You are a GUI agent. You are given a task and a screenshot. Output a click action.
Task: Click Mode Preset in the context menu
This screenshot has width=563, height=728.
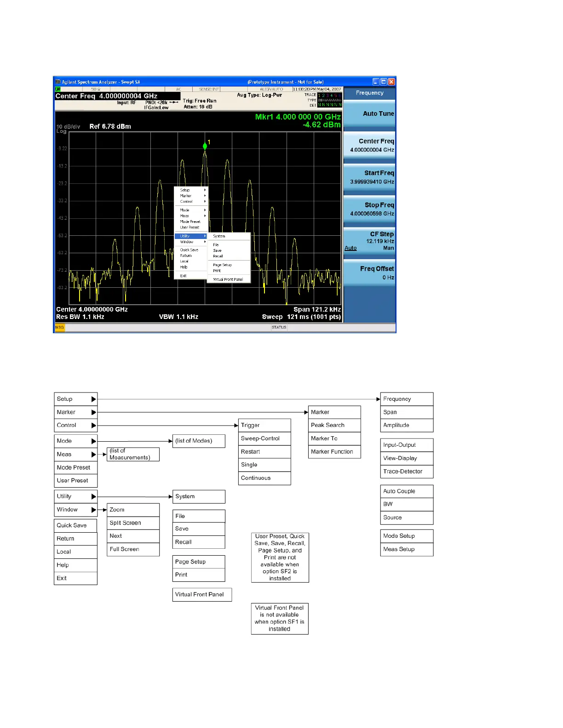tap(190, 222)
